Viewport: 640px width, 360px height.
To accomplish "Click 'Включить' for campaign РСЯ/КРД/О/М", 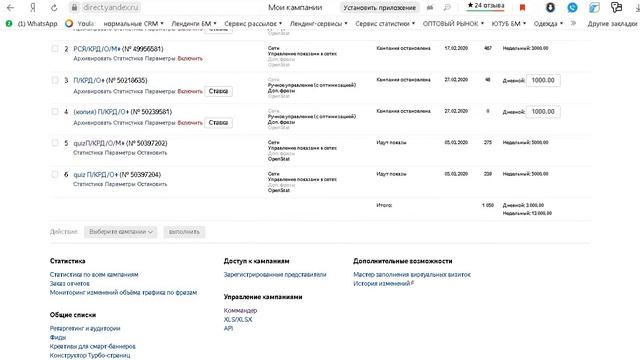I will click(190, 58).
